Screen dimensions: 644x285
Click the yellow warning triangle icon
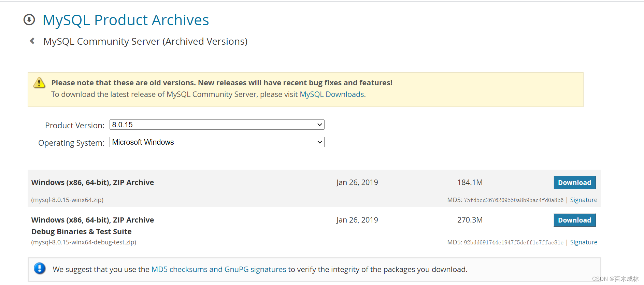pos(39,83)
